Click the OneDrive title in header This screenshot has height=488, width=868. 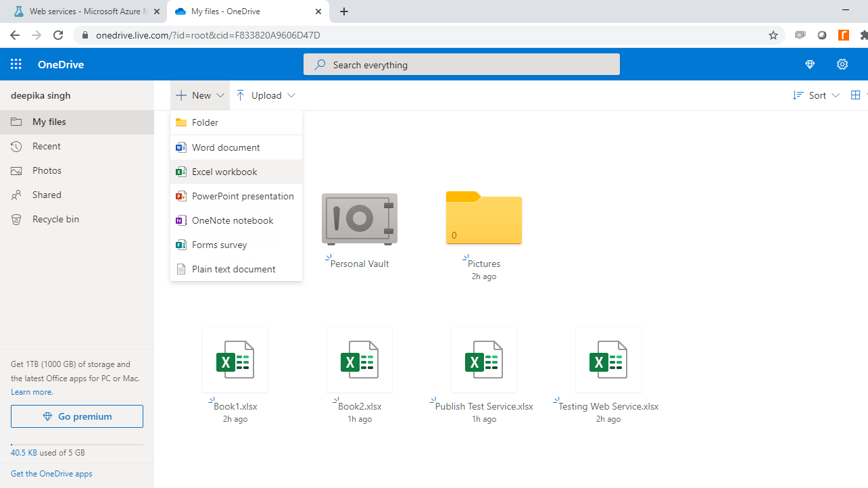61,65
